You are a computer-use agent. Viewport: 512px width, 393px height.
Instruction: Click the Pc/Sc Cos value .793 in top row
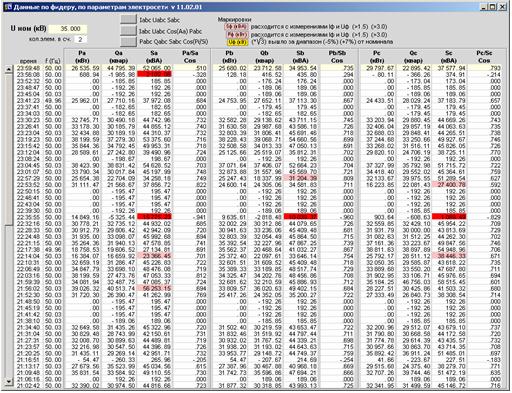[495, 68]
